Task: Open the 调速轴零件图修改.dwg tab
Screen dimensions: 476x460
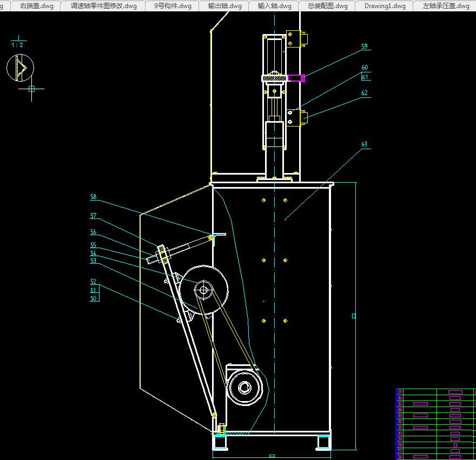Action: tap(103, 6)
